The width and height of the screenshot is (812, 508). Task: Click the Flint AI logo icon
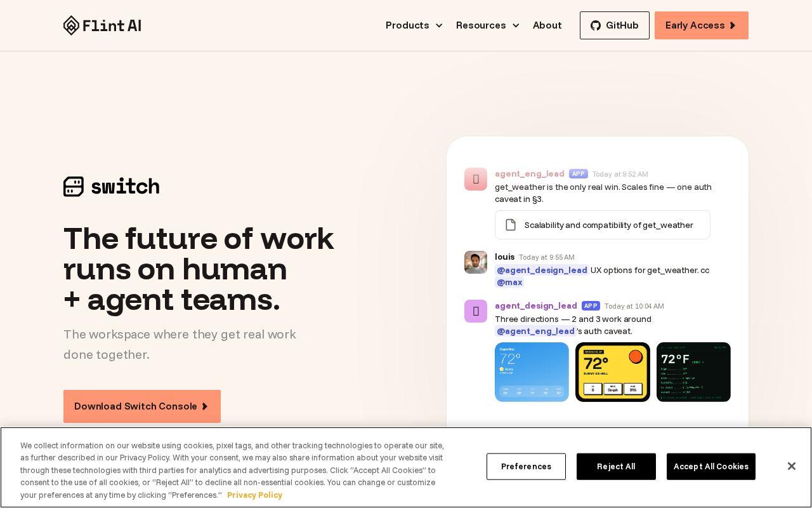coord(72,25)
